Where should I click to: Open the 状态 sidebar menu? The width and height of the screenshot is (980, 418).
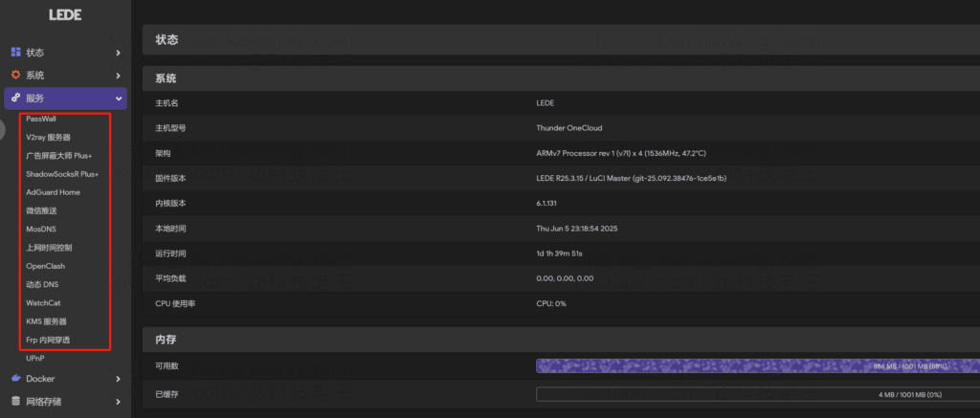click(66, 54)
